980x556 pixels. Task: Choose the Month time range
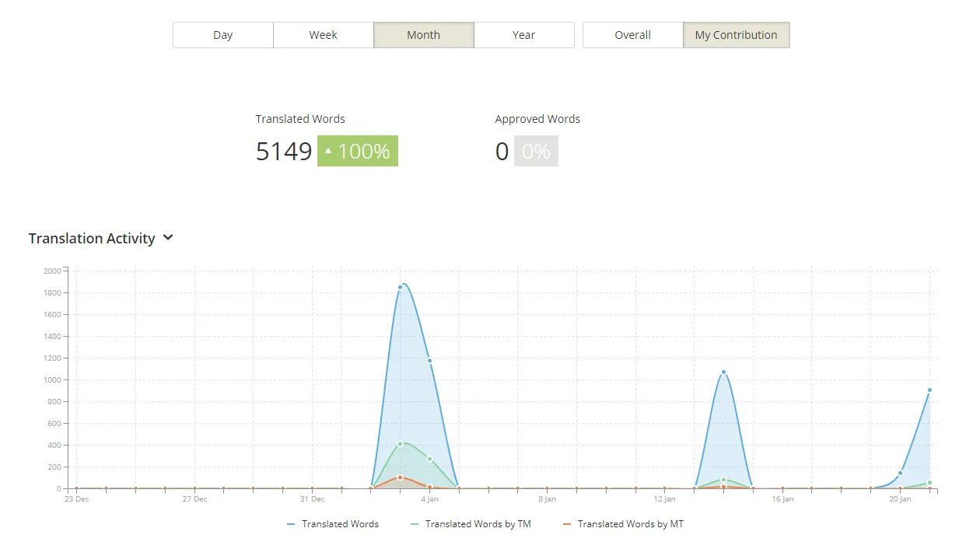423,35
